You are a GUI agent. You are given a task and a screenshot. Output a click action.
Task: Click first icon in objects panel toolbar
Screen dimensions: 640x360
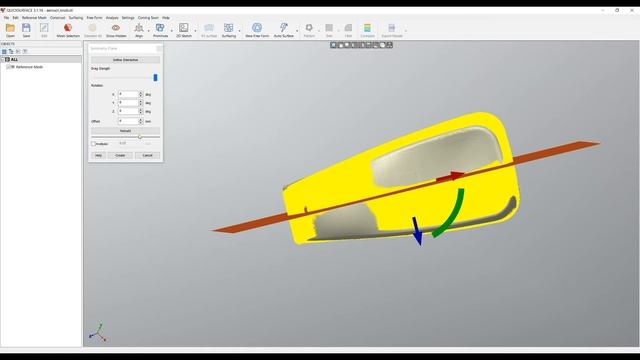point(4,52)
